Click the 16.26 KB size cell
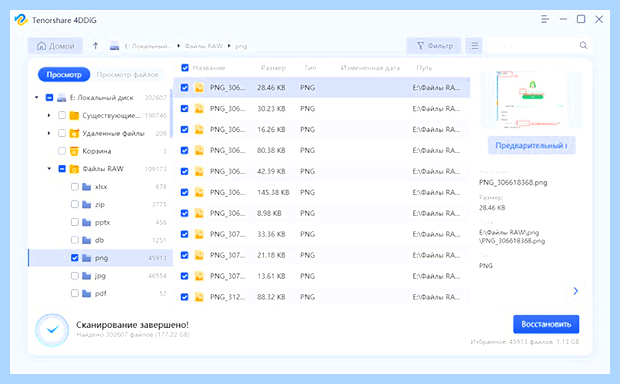This screenshot has height=384, width=620. coord(271,129)
